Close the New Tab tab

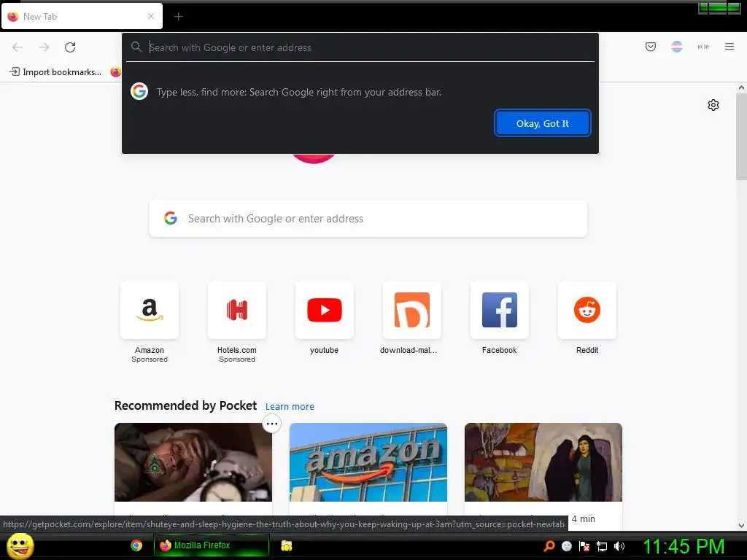coord(150,16)
